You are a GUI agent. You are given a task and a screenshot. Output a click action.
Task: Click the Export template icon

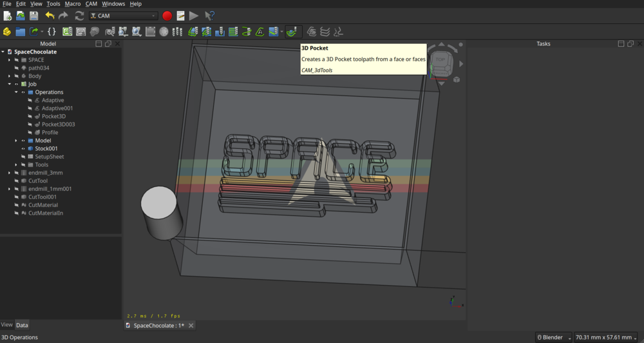point(33,32)
